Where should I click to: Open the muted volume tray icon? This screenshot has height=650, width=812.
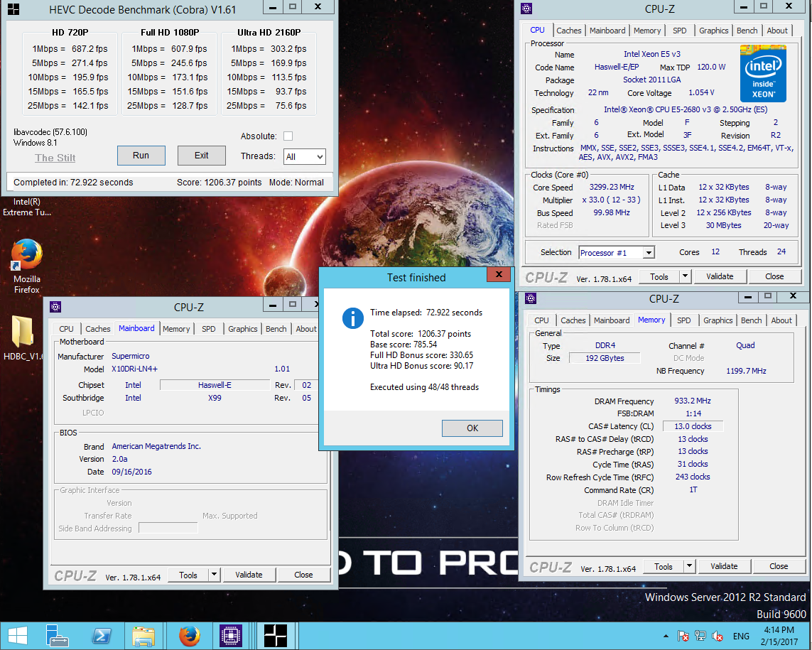click(718, 636)
